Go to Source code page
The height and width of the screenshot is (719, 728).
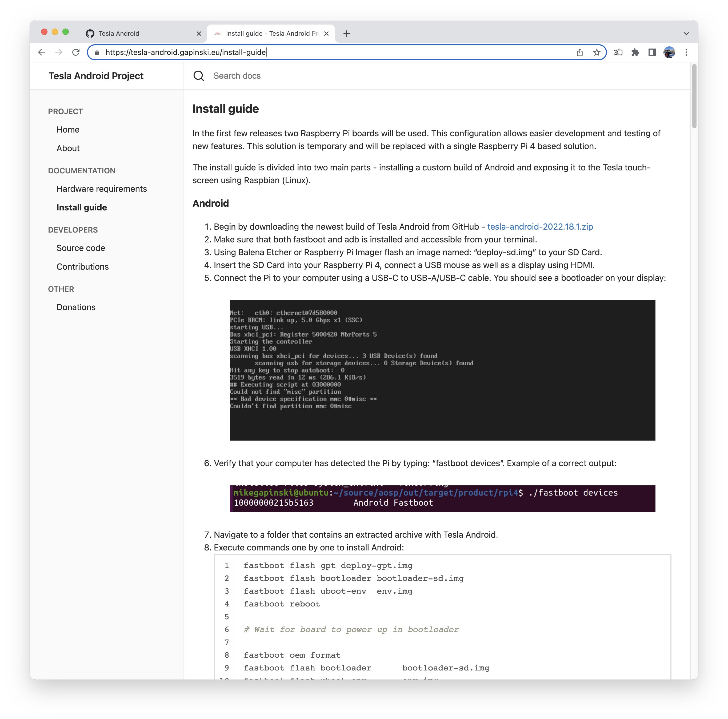[81, 248]
